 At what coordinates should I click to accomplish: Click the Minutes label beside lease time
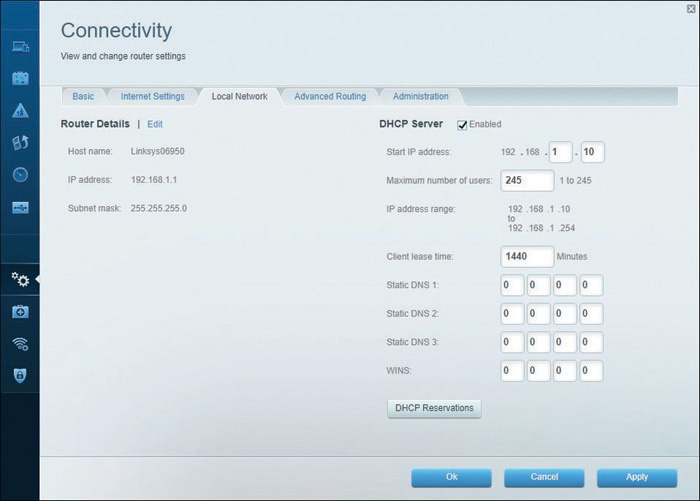(572, 257)
